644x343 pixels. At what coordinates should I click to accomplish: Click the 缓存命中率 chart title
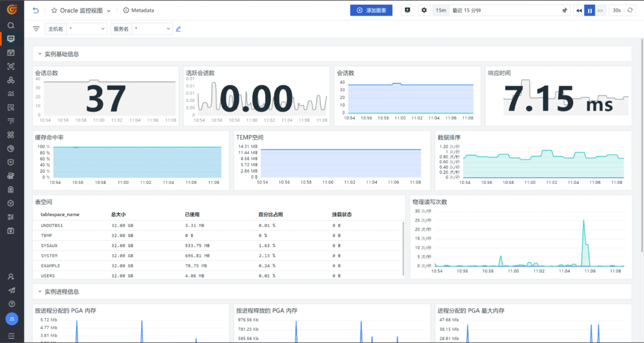(x=49, y=138)
